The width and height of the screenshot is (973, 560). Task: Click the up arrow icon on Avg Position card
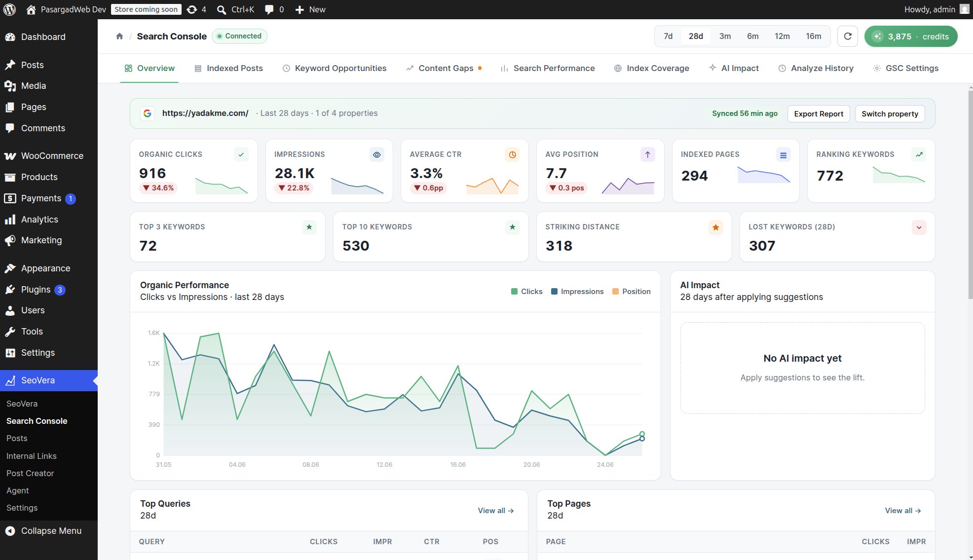click(x=647, y=154)
